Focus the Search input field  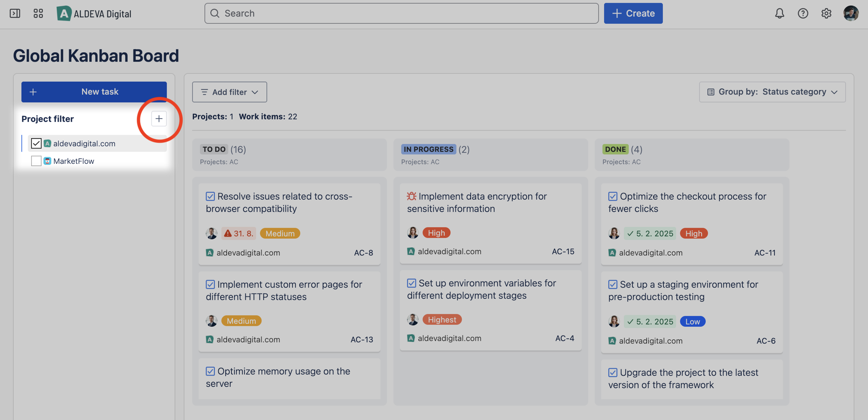(x=401, y=13)
